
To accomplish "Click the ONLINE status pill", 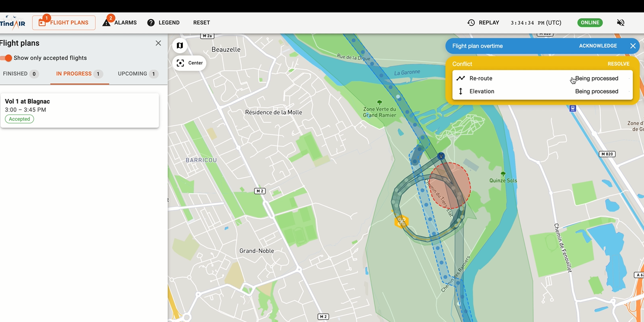I will tap(589, 22).
